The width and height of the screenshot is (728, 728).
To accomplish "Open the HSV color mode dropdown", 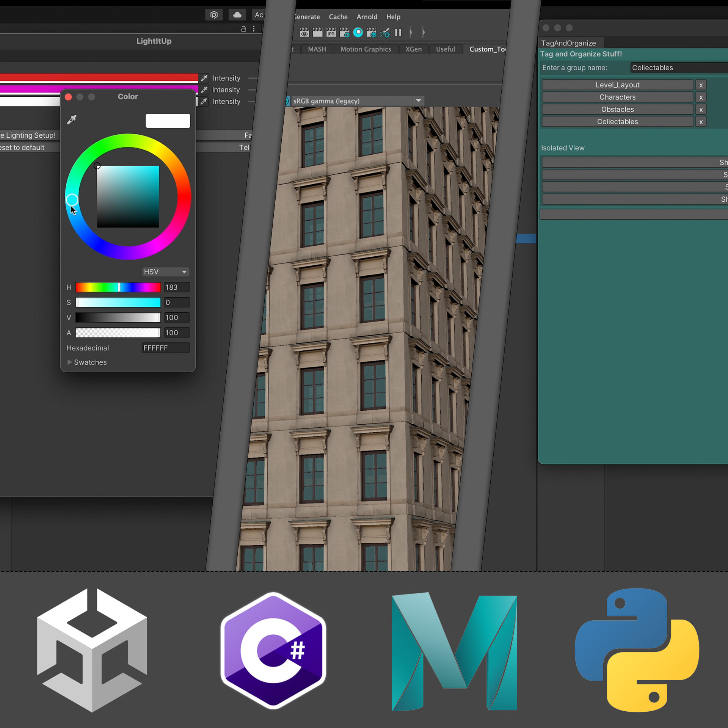I will 165,272.
